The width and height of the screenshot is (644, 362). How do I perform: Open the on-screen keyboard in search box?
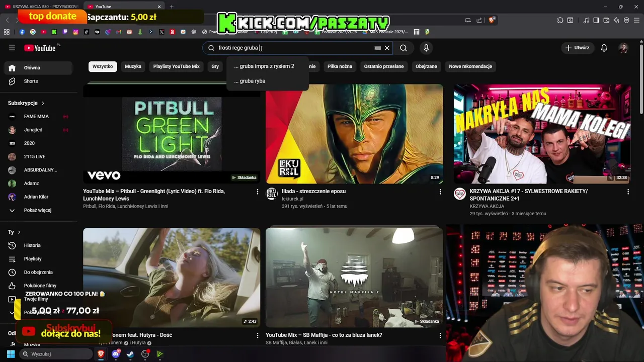click(378, 48)
